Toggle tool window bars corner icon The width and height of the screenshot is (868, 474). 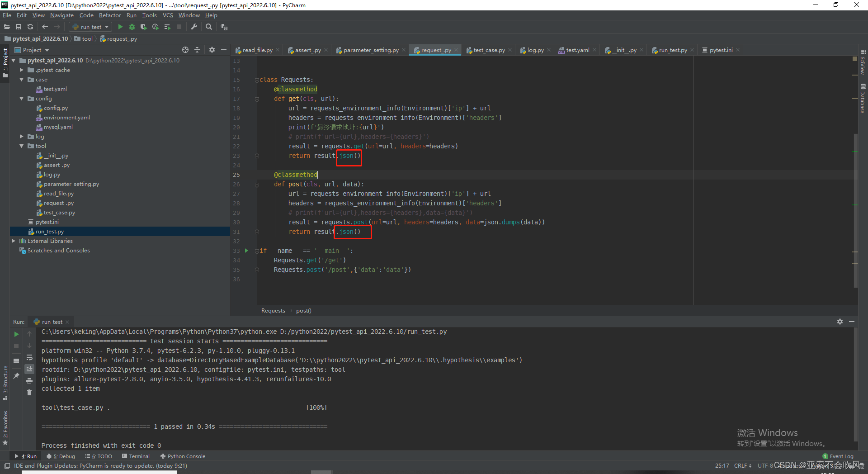(x=7, y=466)
